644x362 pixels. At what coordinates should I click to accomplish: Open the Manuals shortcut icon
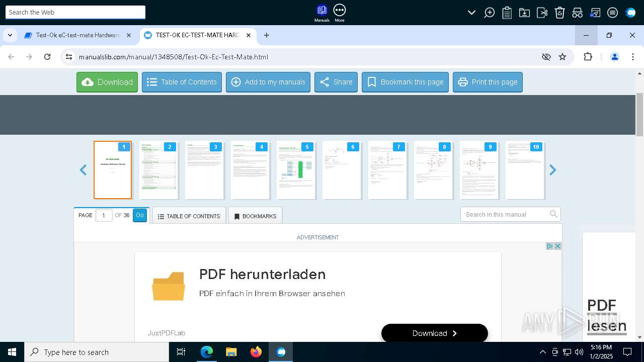[321, 13]
